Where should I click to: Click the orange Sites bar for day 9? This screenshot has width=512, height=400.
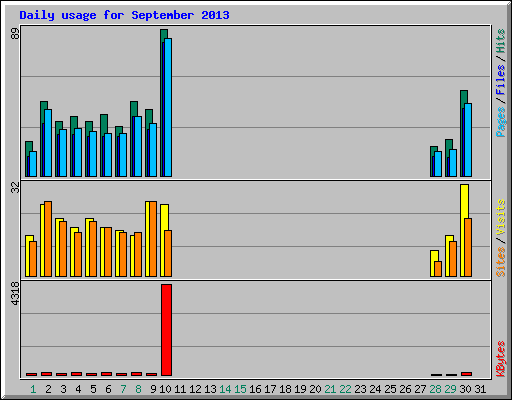153,239
